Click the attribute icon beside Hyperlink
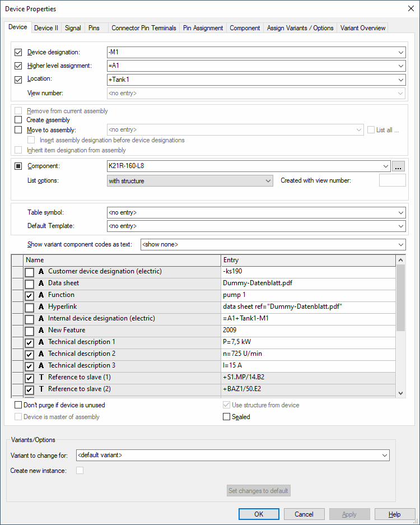The height and width of the screenshot is (525, 420). (x=41, y=306)
